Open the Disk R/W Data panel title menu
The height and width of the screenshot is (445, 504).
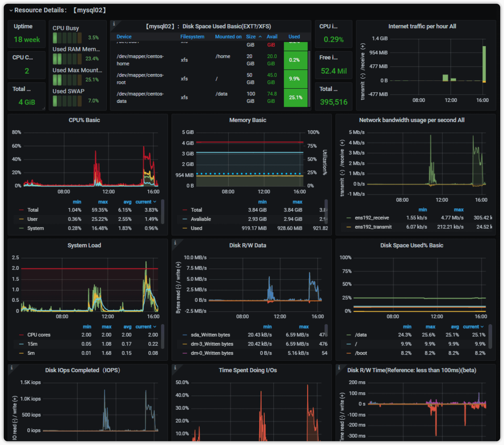click(x=248, y=245)
